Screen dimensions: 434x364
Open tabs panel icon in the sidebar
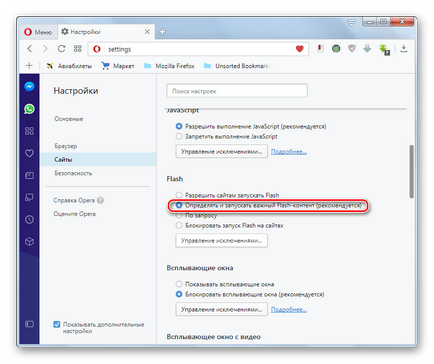[x=29, y=197]
